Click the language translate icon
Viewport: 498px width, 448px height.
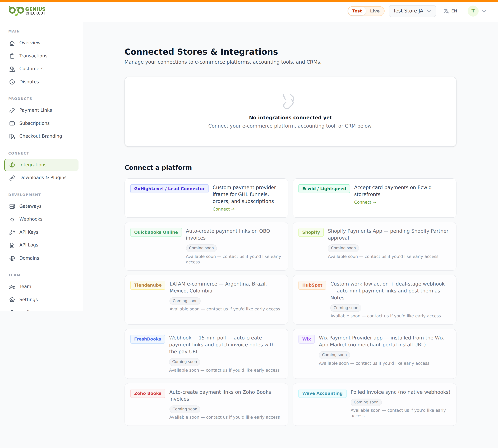coord(446,11)
